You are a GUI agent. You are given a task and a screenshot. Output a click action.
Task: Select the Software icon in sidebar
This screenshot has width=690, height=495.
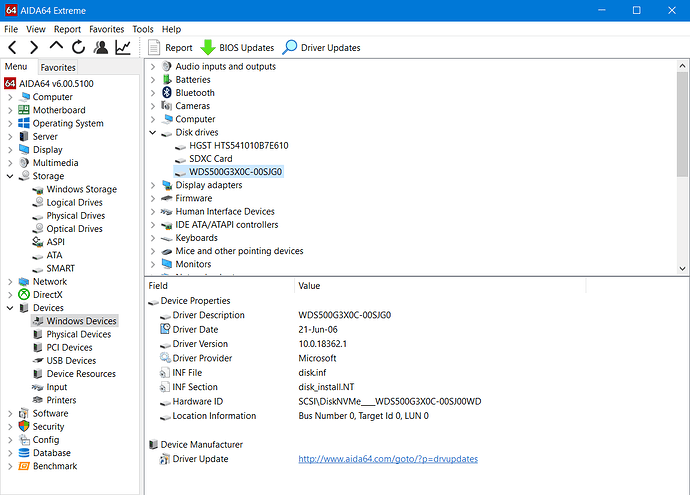pos(24,413)
